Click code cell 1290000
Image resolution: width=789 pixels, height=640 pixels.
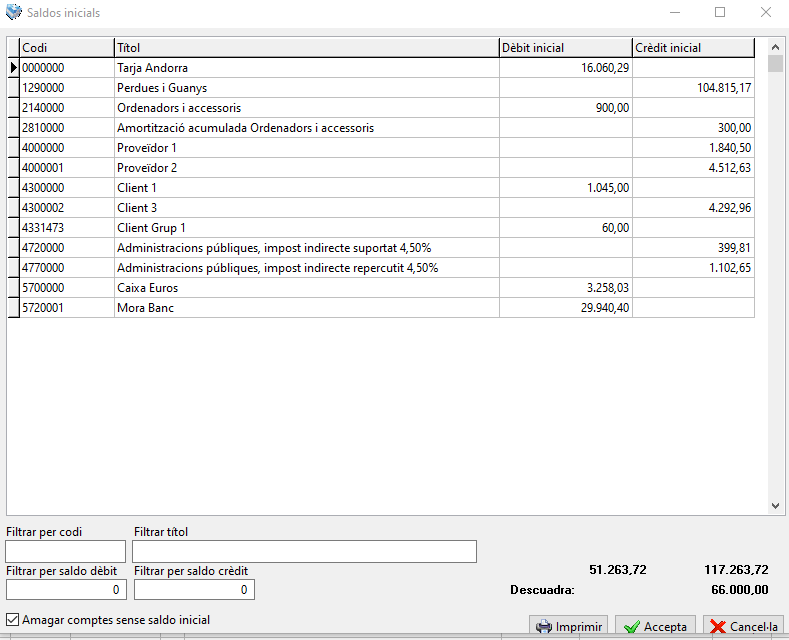click(67, 88)
